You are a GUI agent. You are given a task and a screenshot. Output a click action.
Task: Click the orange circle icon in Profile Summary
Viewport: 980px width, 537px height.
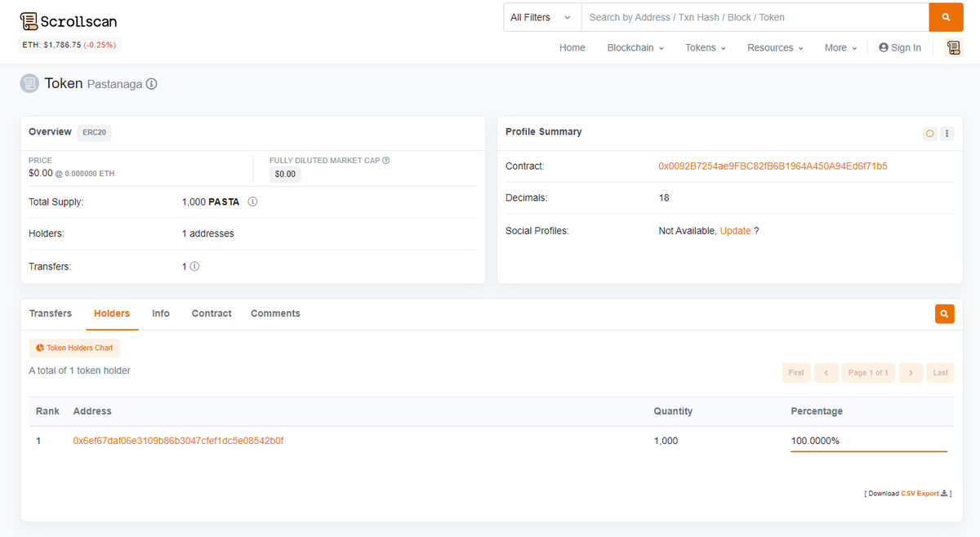point(929,133)
